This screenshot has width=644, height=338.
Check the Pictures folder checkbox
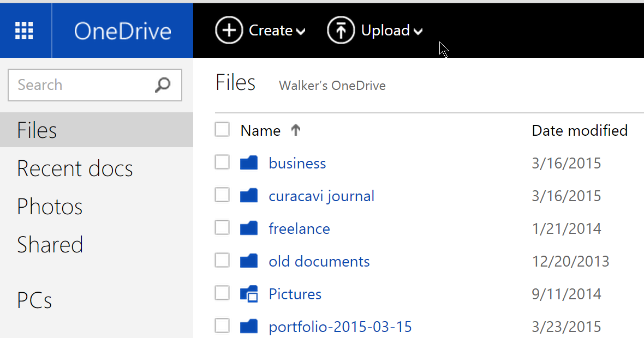tap(222, 293)
